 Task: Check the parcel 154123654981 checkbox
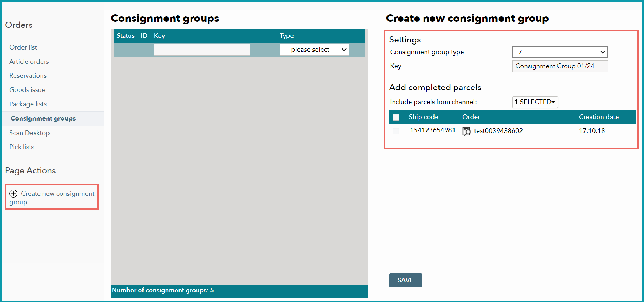(396, 131)
